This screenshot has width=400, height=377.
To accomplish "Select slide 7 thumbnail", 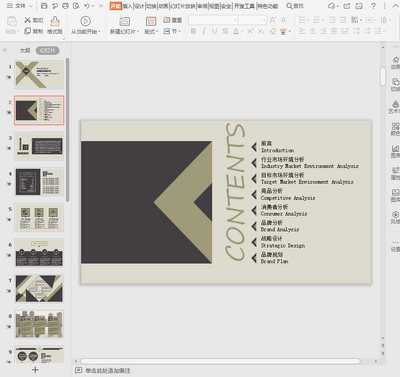I will click(39, 288).
